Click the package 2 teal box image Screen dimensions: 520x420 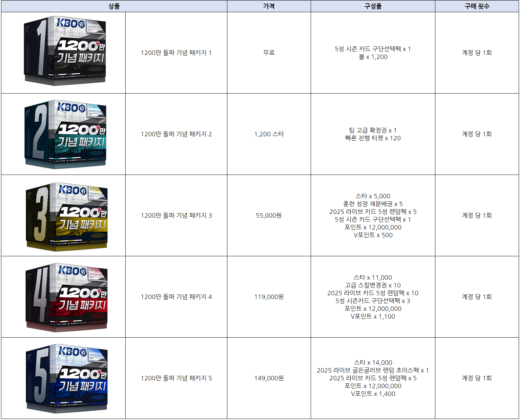tap(66, 134)
